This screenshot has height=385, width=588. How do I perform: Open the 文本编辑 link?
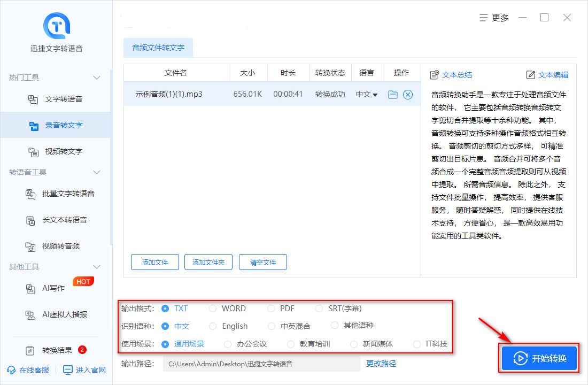coord(553,75)
